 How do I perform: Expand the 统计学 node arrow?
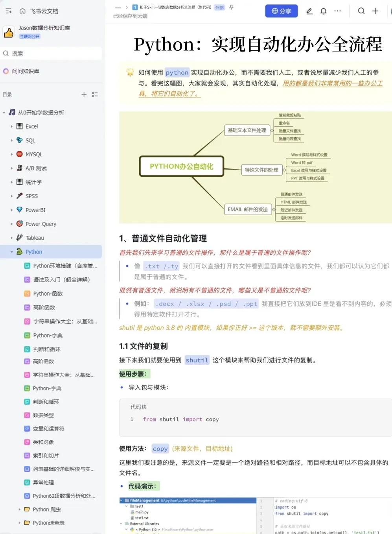click(x=11, y=182)
